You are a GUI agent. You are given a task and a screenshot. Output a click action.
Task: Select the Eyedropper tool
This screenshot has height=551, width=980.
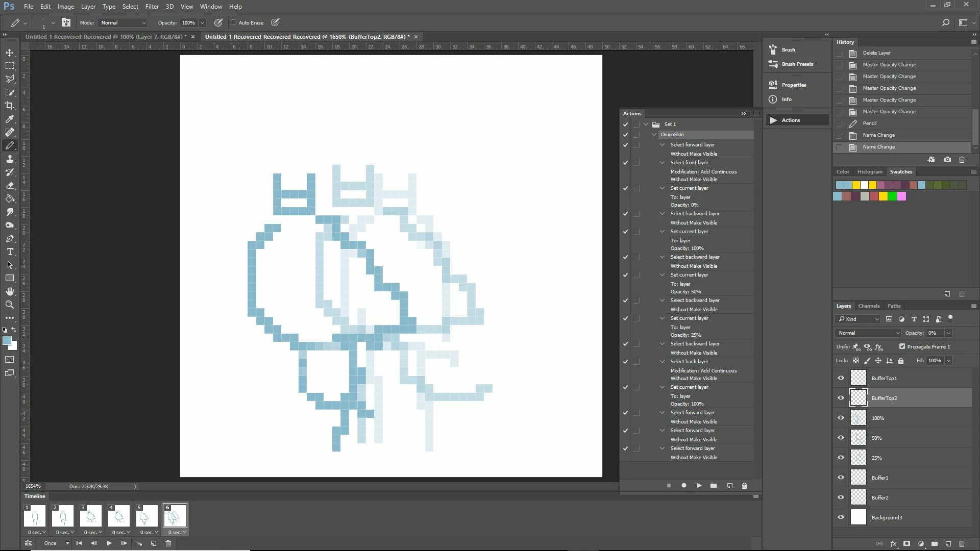coord(10,119)
